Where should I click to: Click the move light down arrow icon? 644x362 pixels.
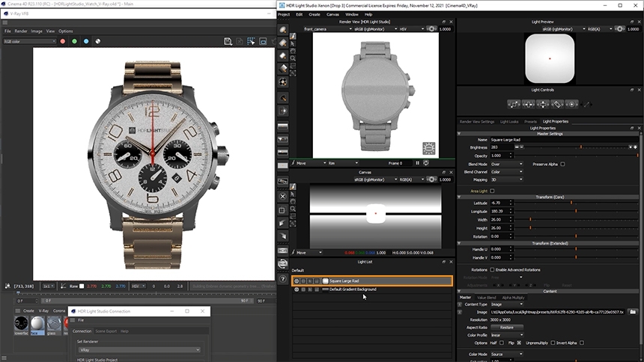pyautogui.click(x=282, y=236)
